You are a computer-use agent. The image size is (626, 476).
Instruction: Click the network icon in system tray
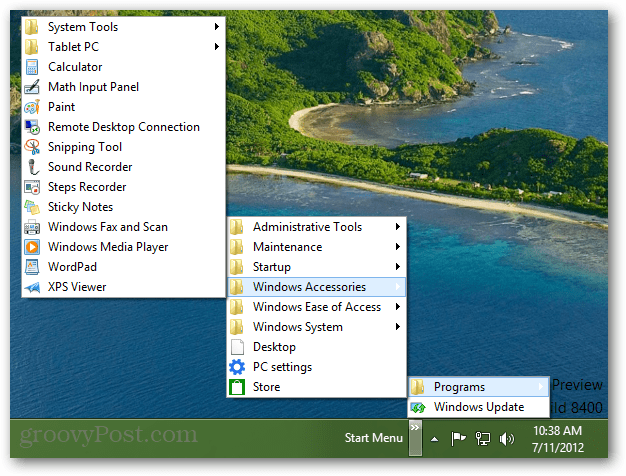point(482,438)
